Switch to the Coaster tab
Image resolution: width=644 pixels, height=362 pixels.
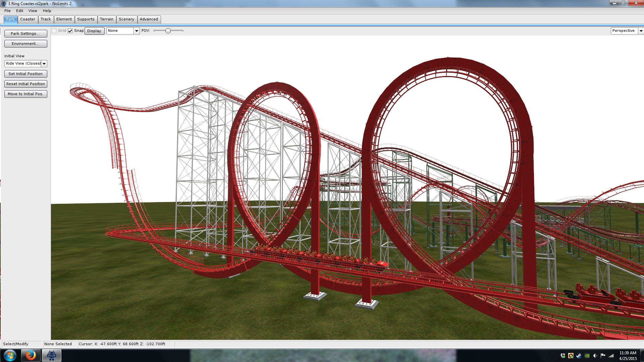point(28,19)
